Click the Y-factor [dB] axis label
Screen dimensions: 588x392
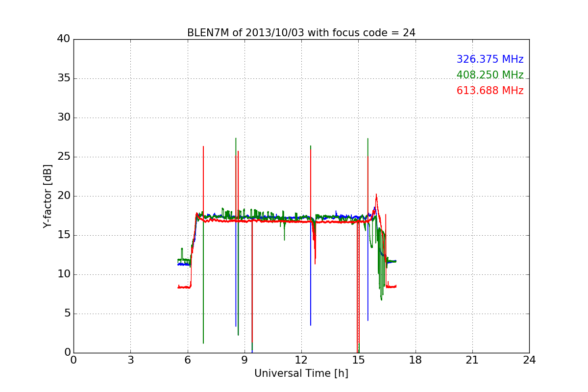pyautogui.click(x=48, y=196)
